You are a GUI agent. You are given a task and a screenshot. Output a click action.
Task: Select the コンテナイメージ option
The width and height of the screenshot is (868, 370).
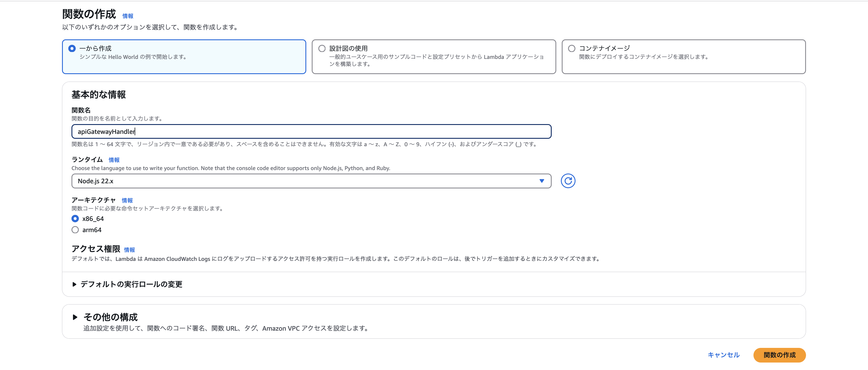(571, 48)
